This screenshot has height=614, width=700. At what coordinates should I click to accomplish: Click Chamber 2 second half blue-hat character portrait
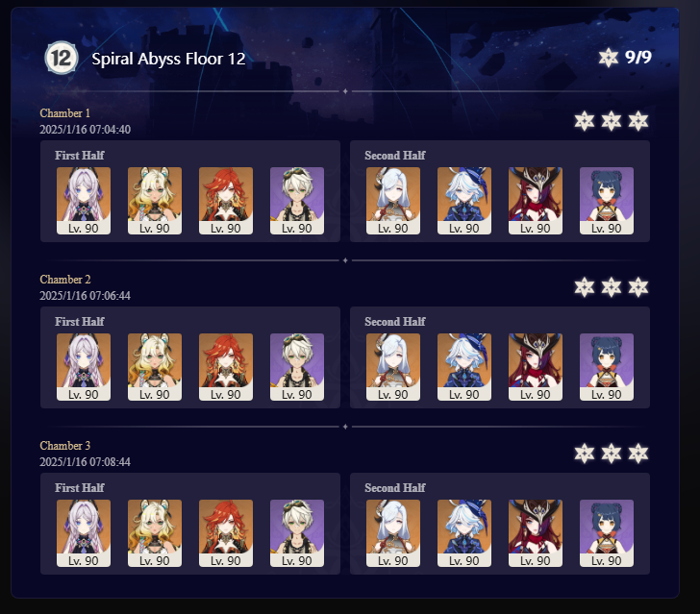464,367
